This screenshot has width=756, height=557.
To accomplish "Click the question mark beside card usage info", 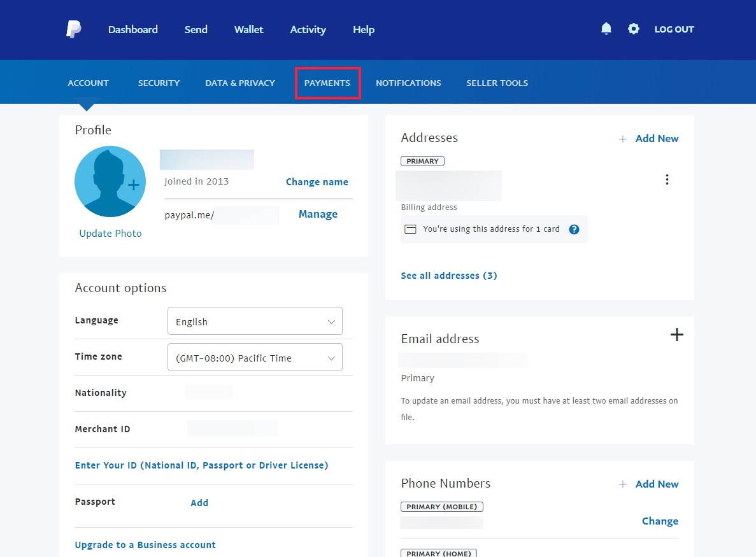I will (x=574, y=229).
